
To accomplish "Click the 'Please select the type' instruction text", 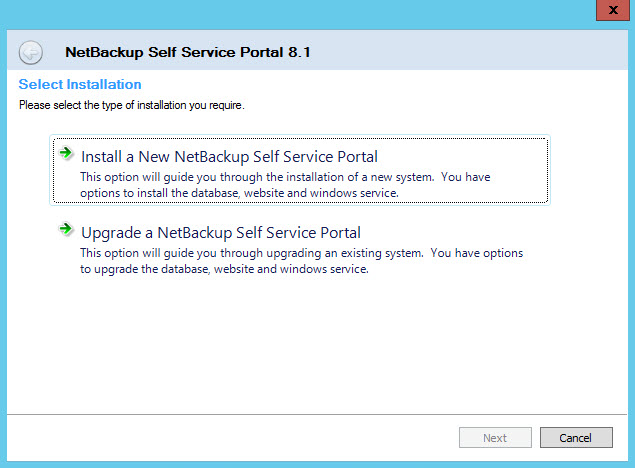I will pyautogui.click(x=132, y=104).
